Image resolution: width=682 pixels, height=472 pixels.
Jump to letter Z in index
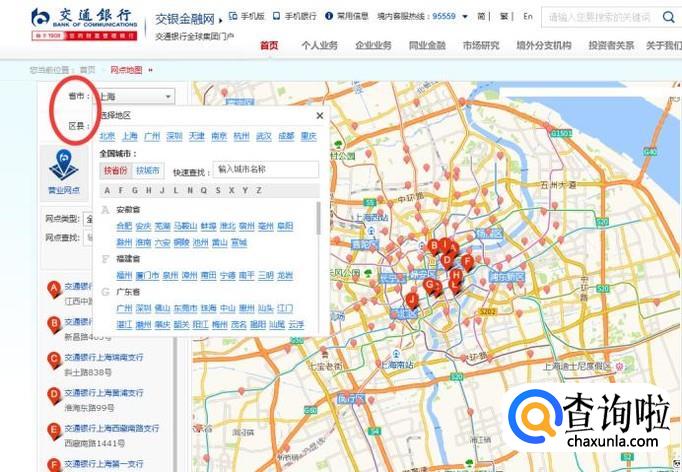(259, 191)
